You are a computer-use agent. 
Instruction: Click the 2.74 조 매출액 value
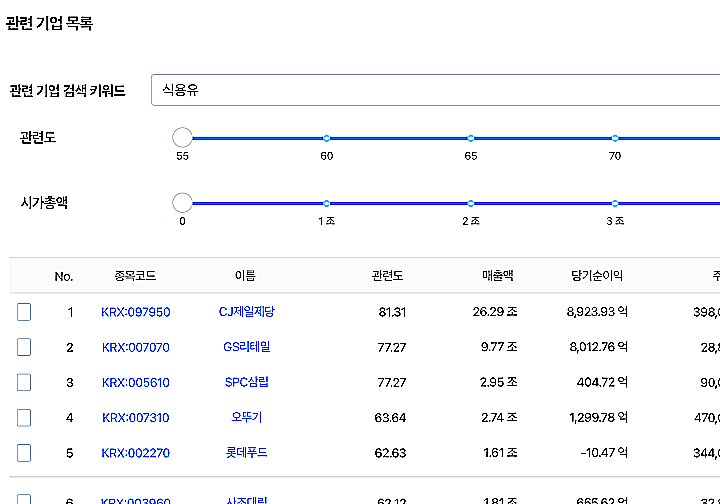pos(499,417)
